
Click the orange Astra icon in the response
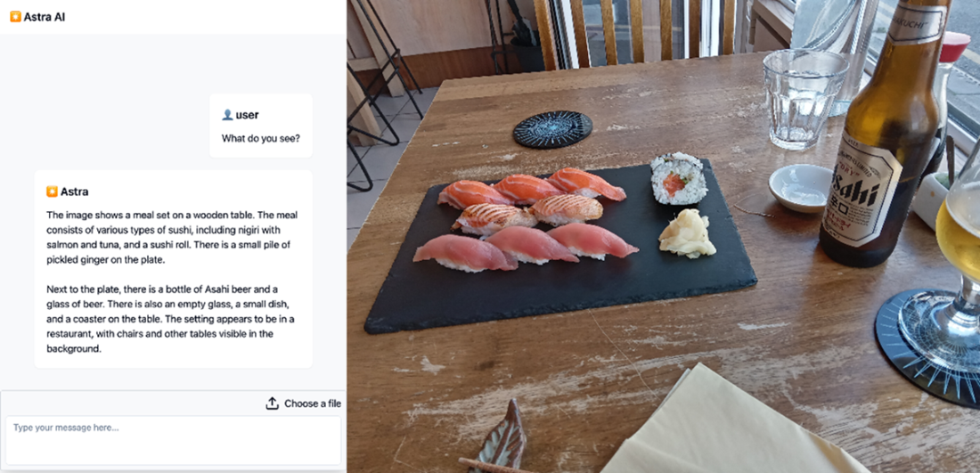(52, 192)
